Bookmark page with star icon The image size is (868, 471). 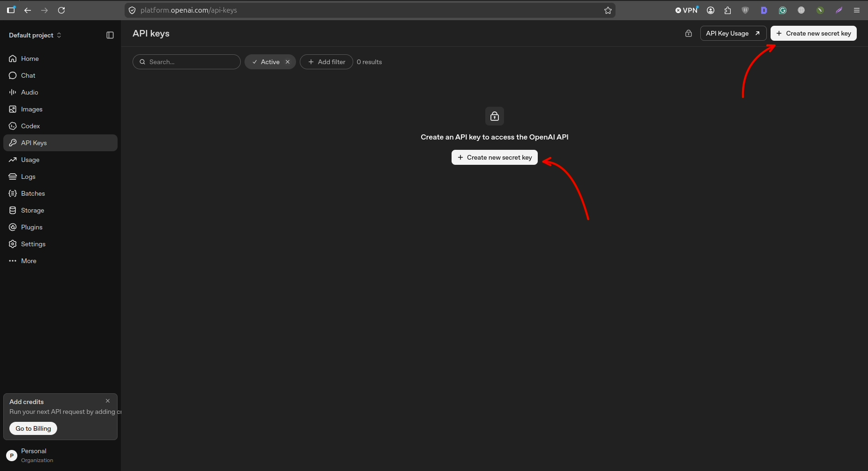point(608,10)
